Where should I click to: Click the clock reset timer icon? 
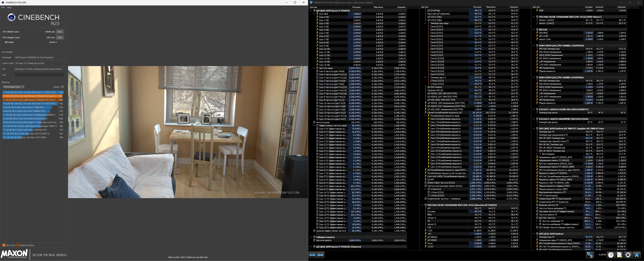pyautogui.click(x=611, y=255)
